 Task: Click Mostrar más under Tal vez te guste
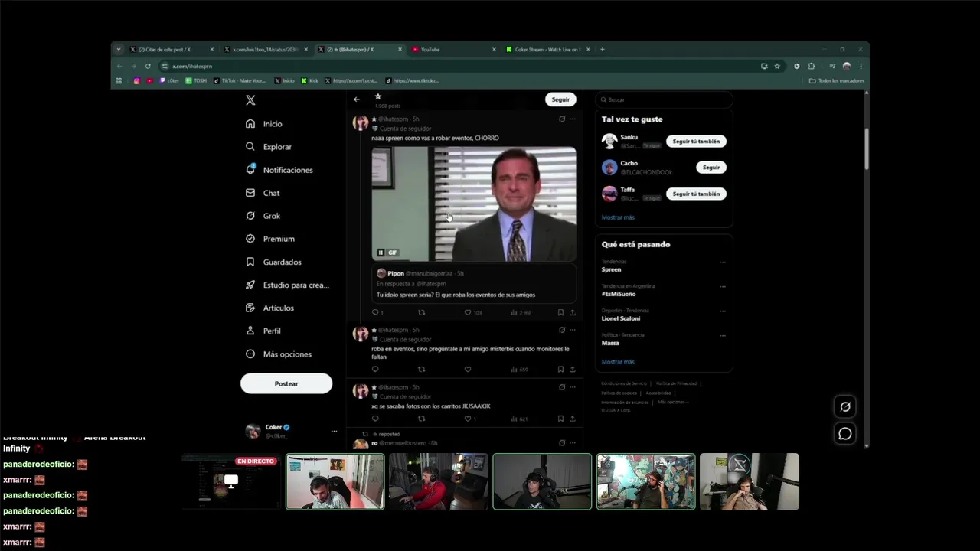618,217
